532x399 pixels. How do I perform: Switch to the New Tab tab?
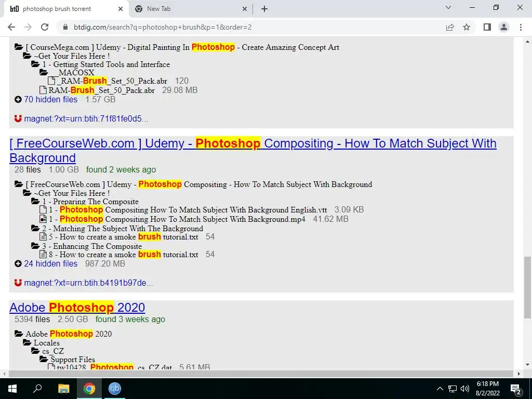(191, 9)
